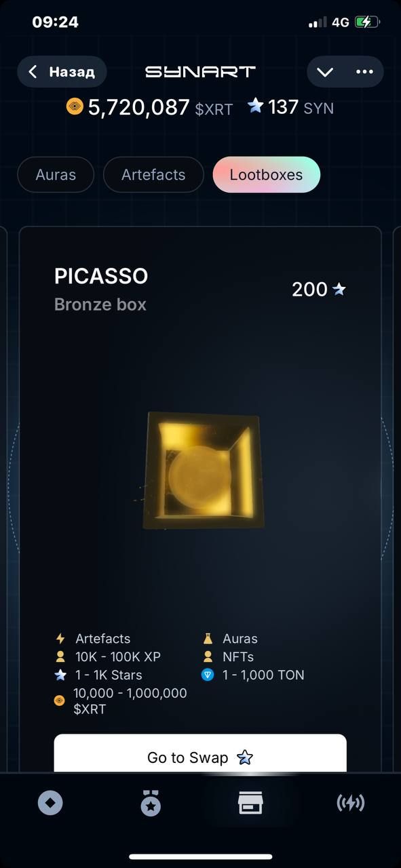Tap the golden Bronze box image
This screenshot has width=401, height=868.
pos(202,471)
